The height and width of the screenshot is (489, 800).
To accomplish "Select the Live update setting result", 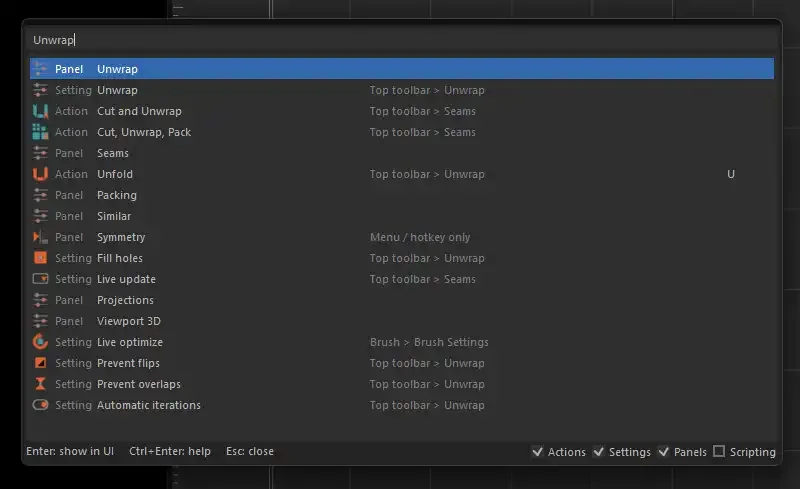I will [x=402, y=279].
